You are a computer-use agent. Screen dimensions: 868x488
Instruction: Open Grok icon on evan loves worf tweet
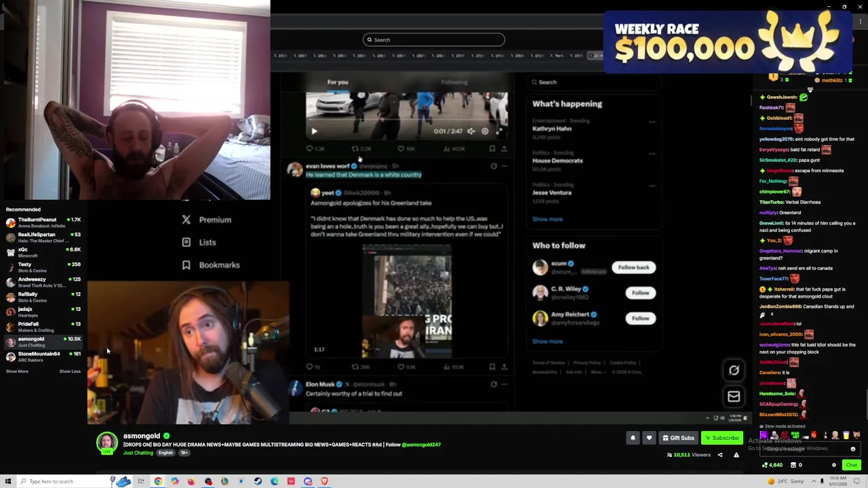coord(494,166)
